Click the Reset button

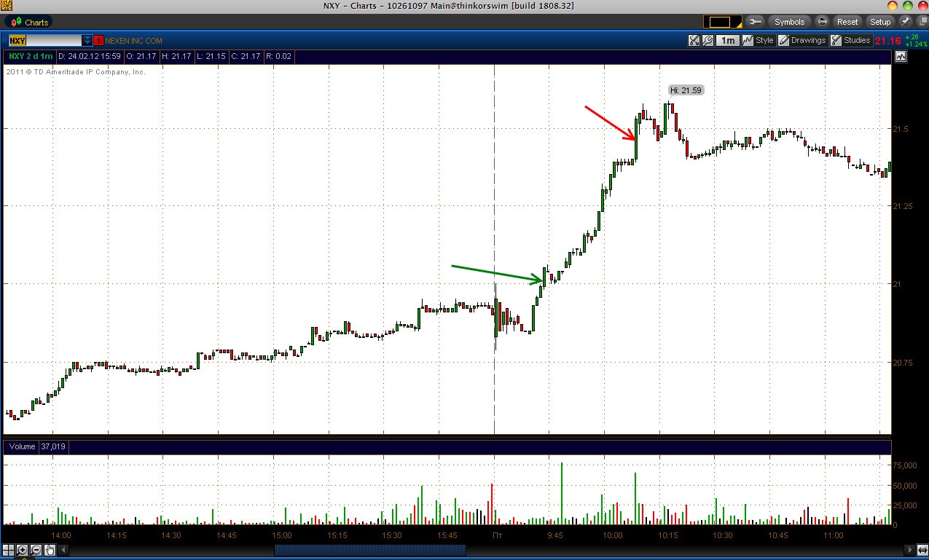[x=847, y=22]
